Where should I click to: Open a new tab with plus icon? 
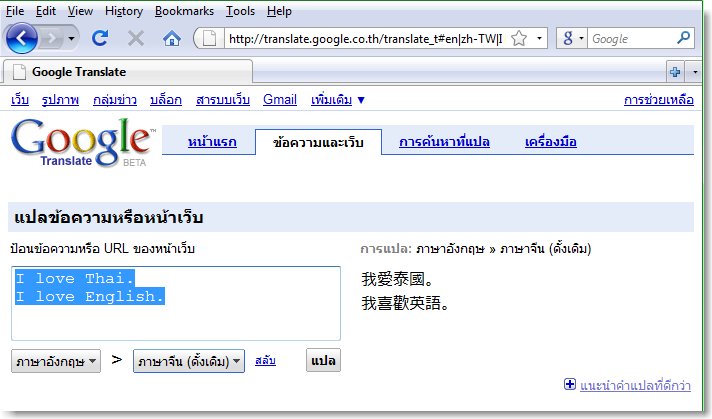point(675,72)
